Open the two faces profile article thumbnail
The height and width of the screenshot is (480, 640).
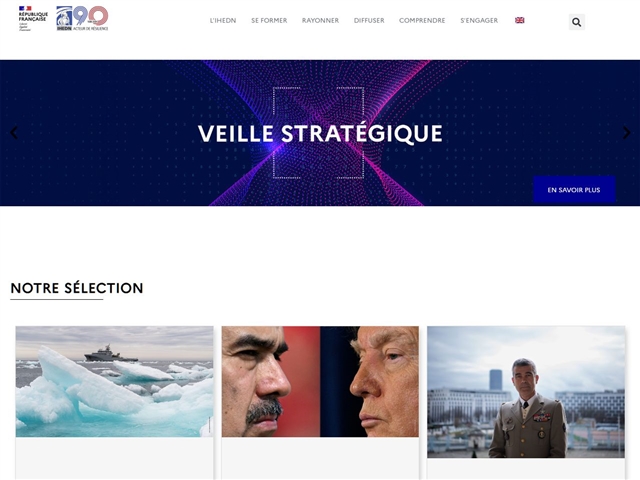(320, 382)
